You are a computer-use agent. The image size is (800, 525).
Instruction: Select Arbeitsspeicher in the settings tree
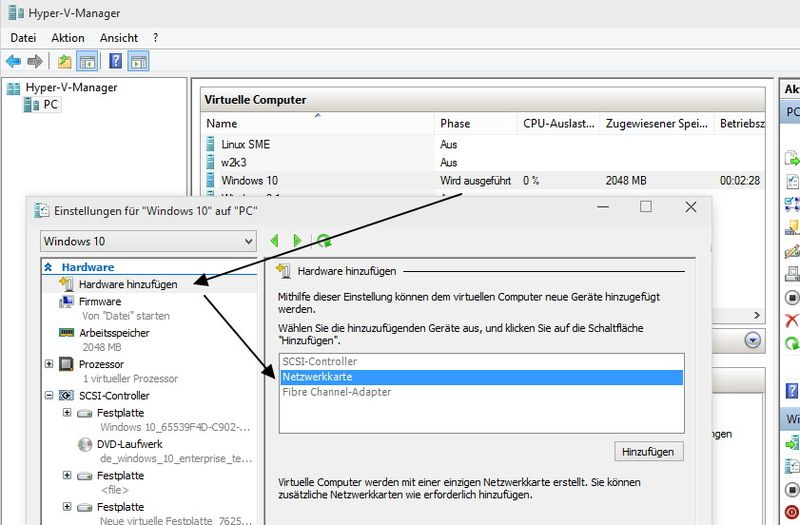click(x=114, y=333)
